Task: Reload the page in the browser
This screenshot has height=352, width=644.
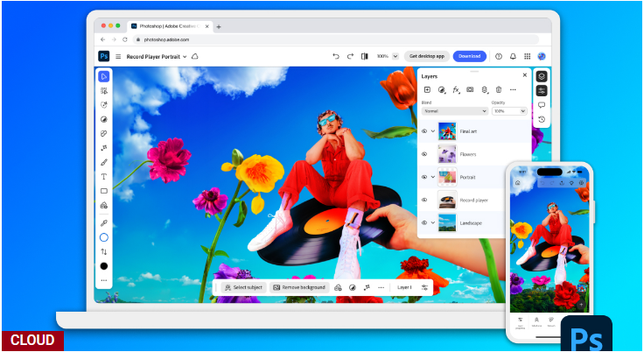Action: (125, 40)
